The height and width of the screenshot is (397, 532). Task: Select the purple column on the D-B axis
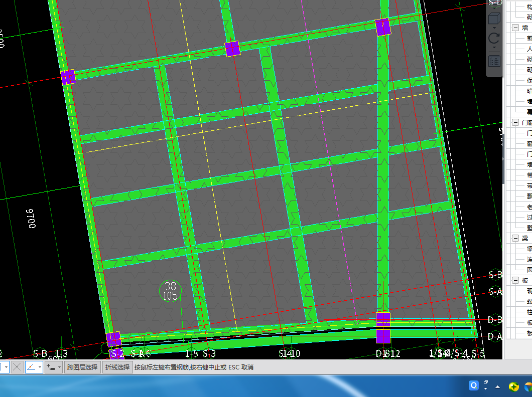coord(383,319)
